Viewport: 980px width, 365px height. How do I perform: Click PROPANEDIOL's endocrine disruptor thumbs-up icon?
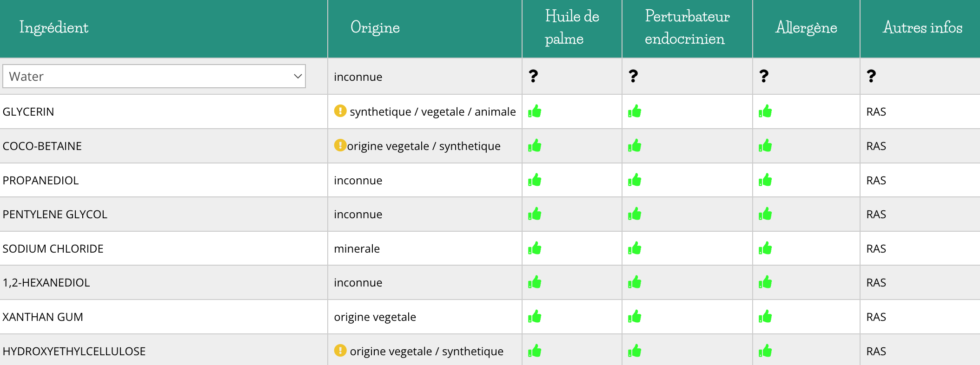(x=635, y=180)
